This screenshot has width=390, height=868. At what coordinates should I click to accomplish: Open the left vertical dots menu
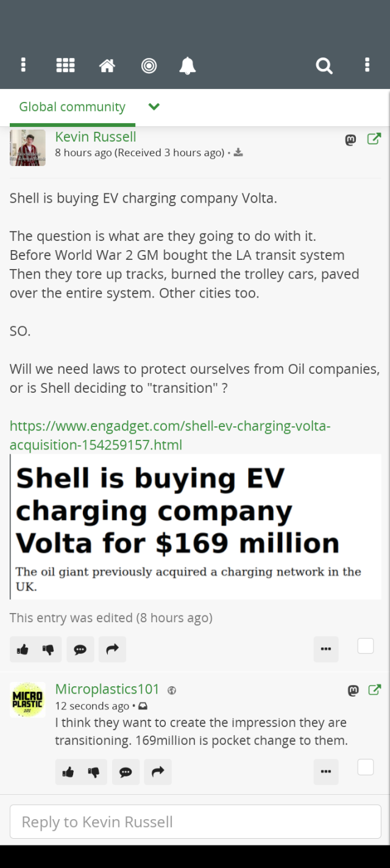tap(23, 65)
